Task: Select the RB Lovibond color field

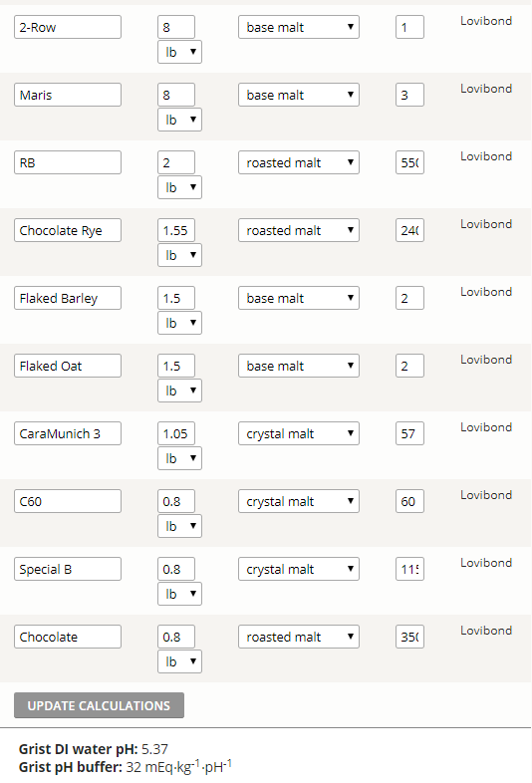Action: point(409,162)
